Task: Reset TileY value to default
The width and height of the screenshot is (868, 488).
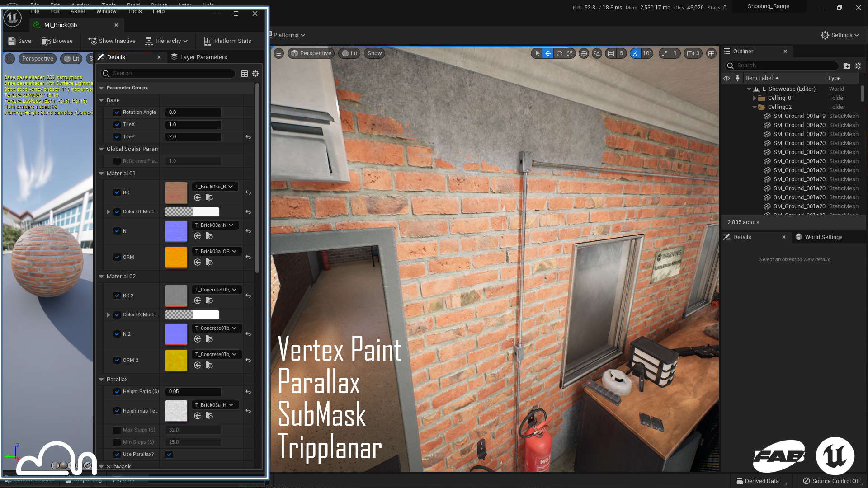Action: point(248,137)
